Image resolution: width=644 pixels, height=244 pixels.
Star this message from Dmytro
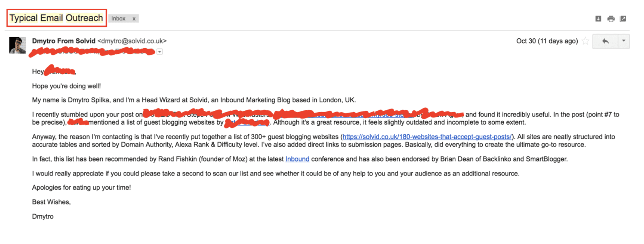[585, 41]
